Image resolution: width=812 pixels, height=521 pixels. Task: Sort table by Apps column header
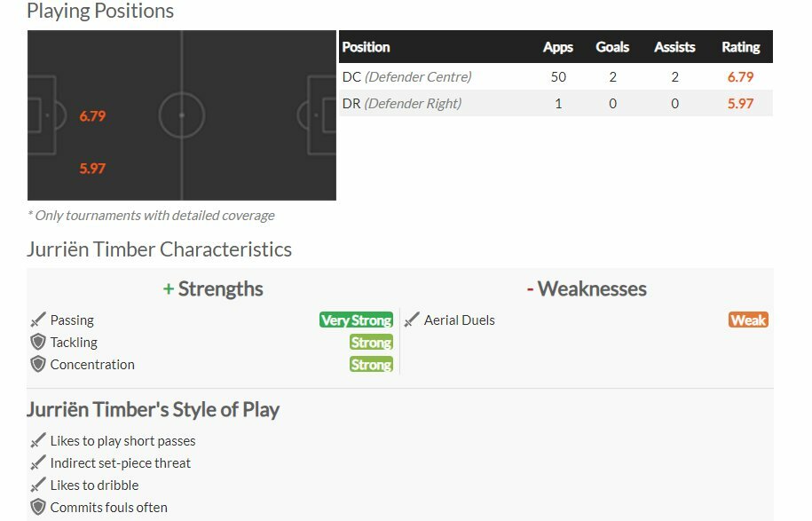pyautogui.click(x=557, y=47)
